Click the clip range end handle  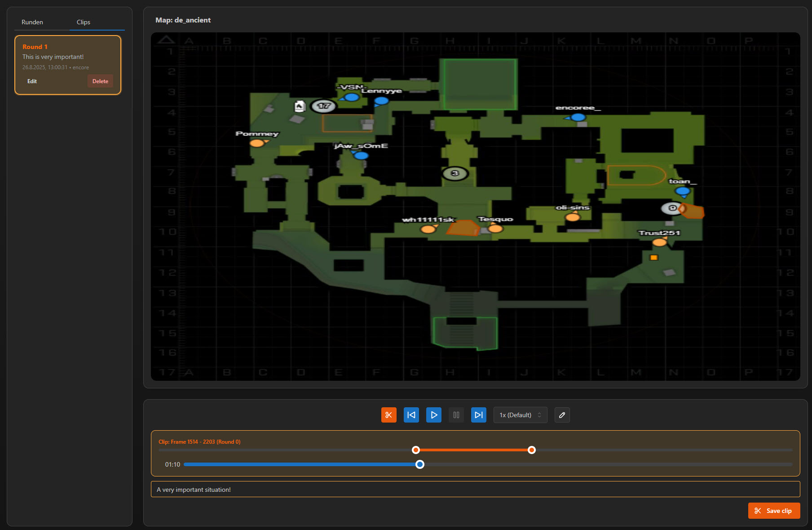click(532, 450)
